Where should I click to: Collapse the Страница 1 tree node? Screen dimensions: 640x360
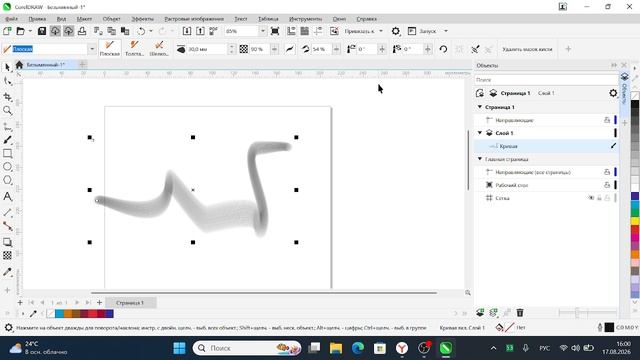480,107
